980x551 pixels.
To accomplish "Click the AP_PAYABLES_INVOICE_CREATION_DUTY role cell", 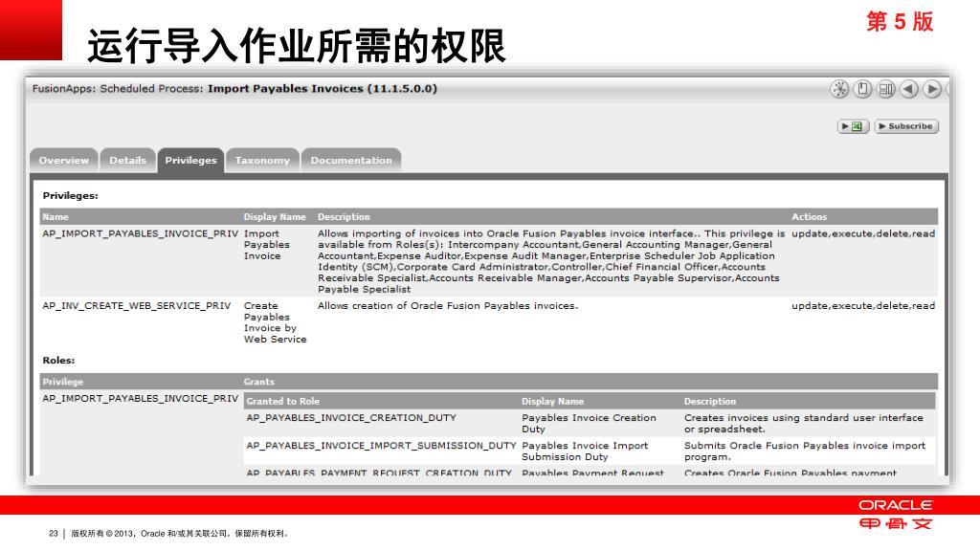I will 350,418.
